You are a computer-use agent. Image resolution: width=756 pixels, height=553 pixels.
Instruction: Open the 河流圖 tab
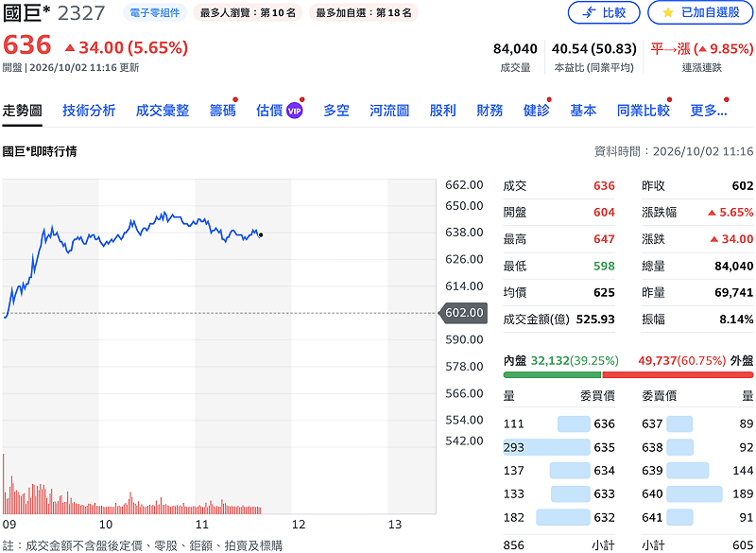tap(389, 111)
